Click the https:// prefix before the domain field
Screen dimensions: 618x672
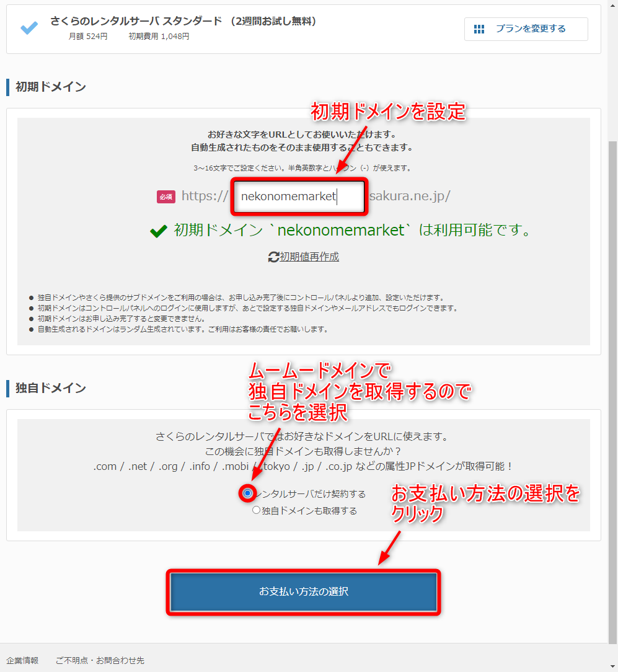[x=205, y=197]
